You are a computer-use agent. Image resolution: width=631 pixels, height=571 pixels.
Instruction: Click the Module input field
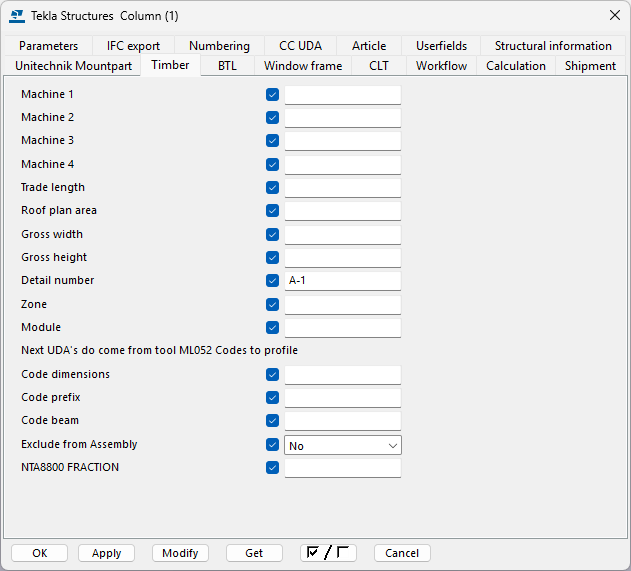[343, 328]
